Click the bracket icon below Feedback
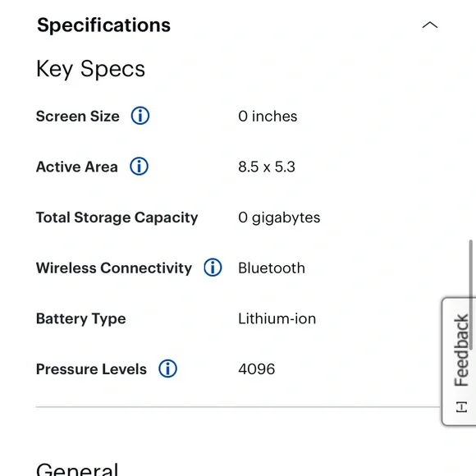Screen dimensions: 476x476 click(461, 407)
